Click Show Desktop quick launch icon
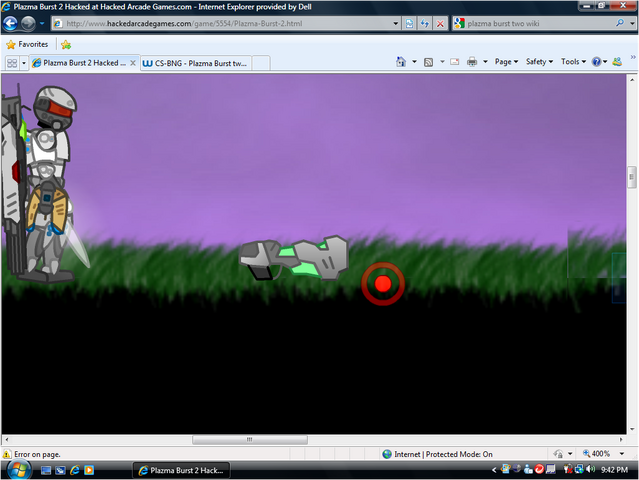The width and height of the screenshot is (639, 480). pos(46,471)
